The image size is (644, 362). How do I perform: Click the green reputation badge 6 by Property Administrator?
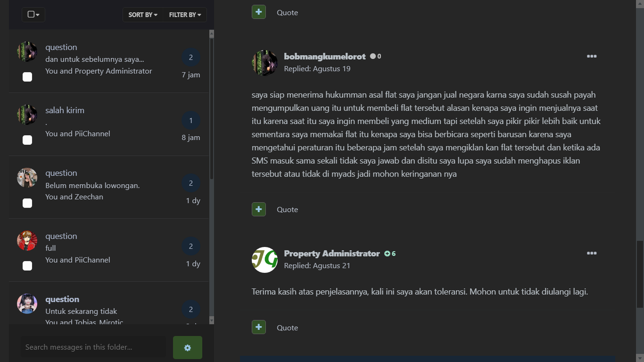[390, 253]
